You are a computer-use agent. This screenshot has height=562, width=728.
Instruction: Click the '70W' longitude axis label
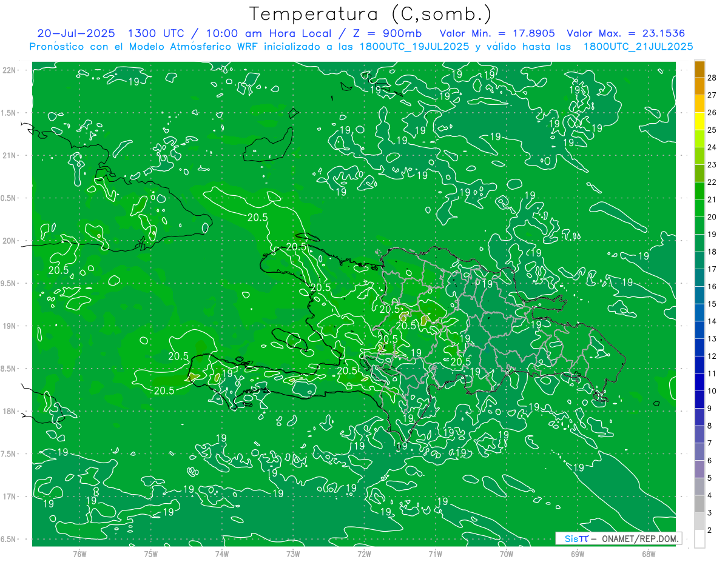pyautogui.click(x=507, y=554)
